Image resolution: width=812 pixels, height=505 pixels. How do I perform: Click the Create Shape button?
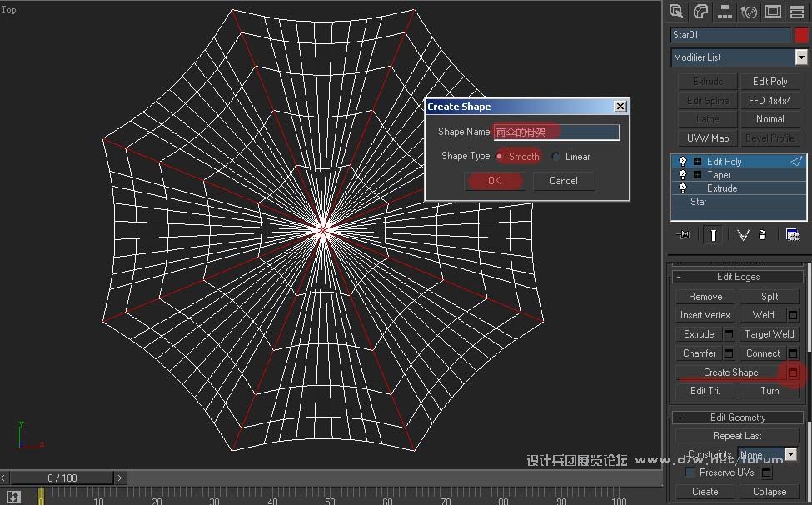pyautogui.click(x=730, y=372)
